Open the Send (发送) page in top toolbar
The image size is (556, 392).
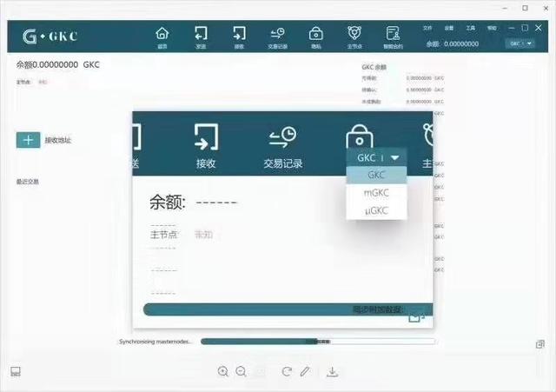(201, 37)
